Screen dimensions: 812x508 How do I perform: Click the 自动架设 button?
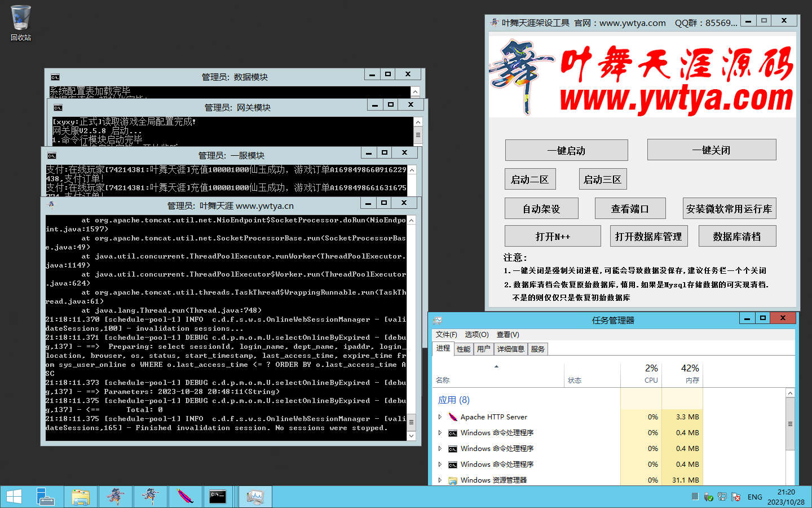(541, 208)
